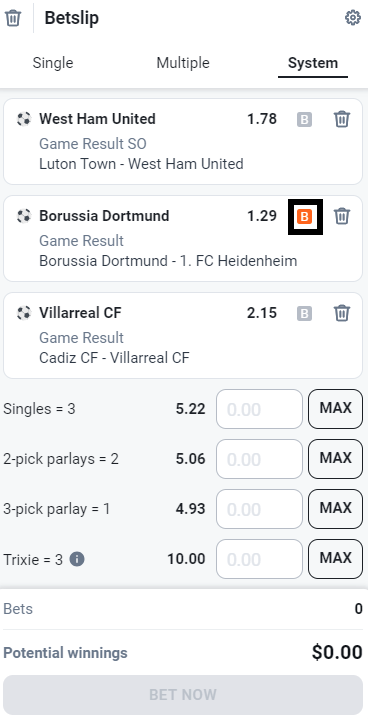Click the BET NOW button

pyautogui.click(x=183, y=695)
